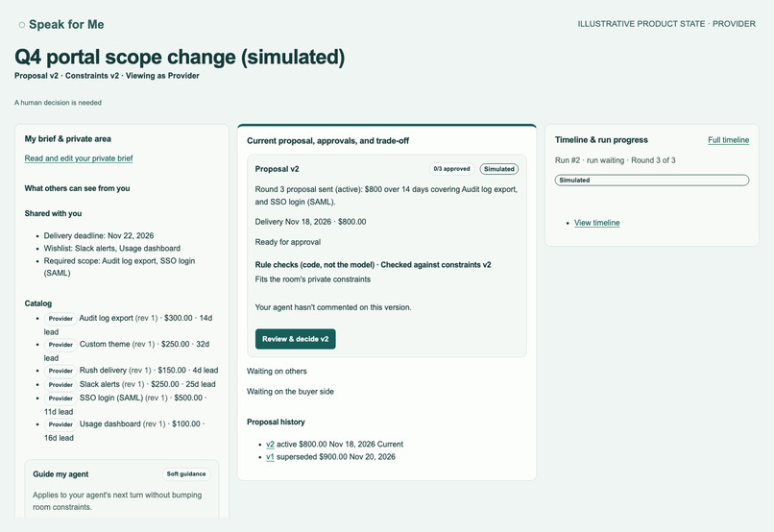Click the Provider tag beside Custom theme
The width and height of the screenshot is (774, 532).
click(x=60, y=345)
